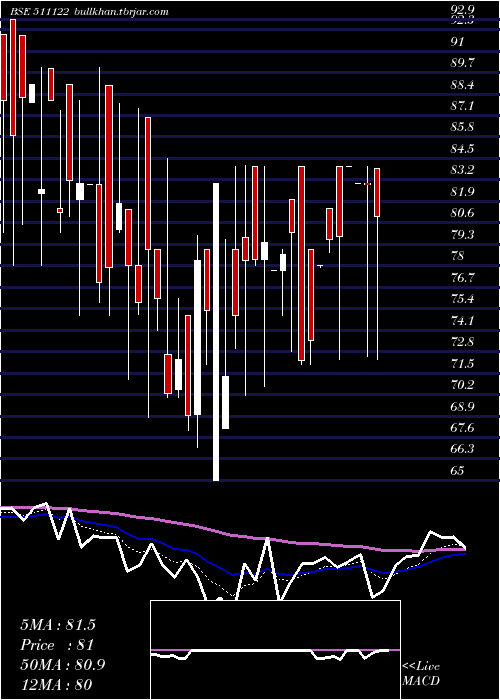Click the 5MA : 81.5 readout
The height and width of the screenshot is (700, 500).
58,625
